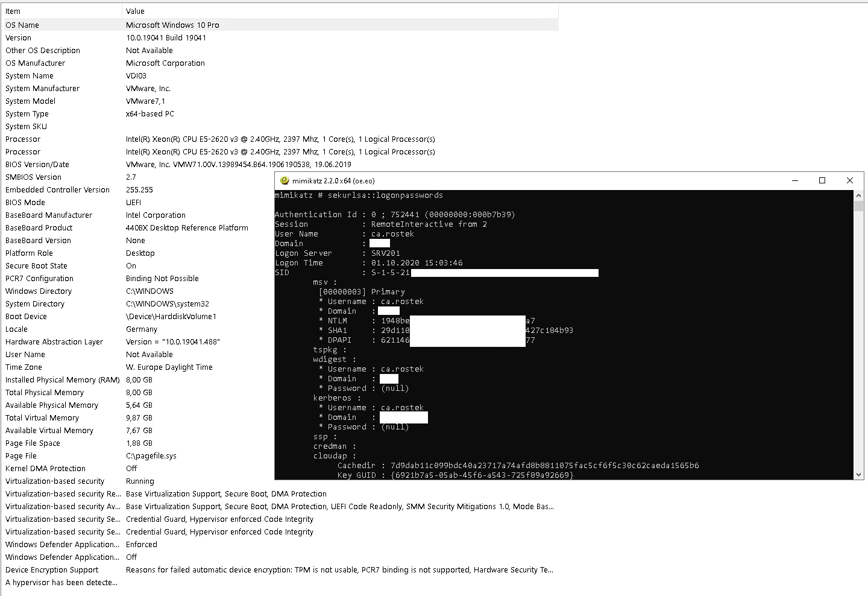
Task: Click the Key GUID line
Action: pos(455,475)
